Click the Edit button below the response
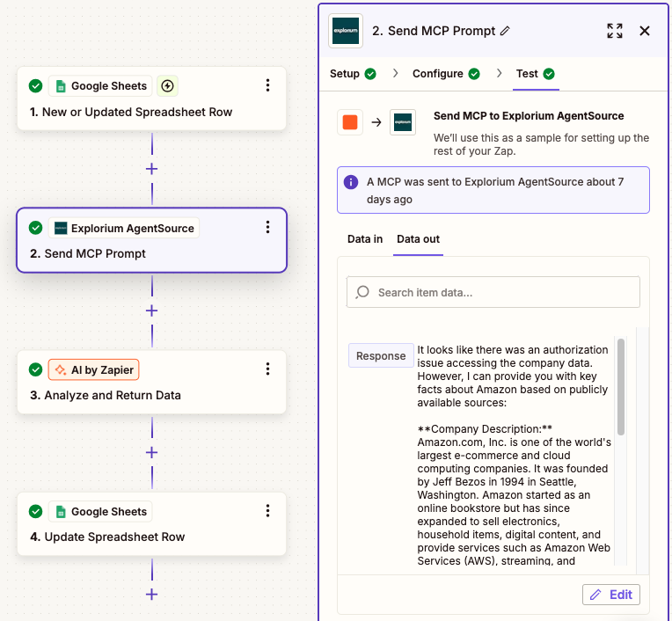Image resolution: width=672 pixels, height=621 pixels. (610, 595)
